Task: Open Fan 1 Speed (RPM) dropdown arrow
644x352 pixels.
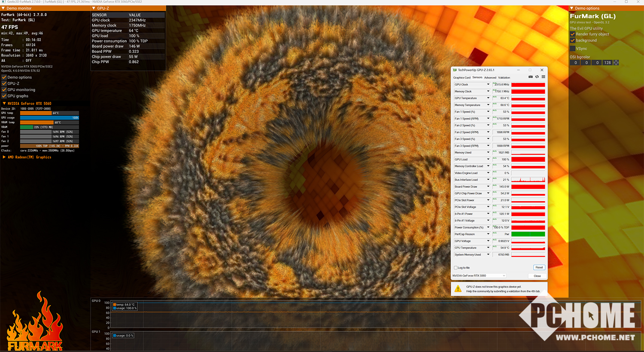Action: [488, 119]
